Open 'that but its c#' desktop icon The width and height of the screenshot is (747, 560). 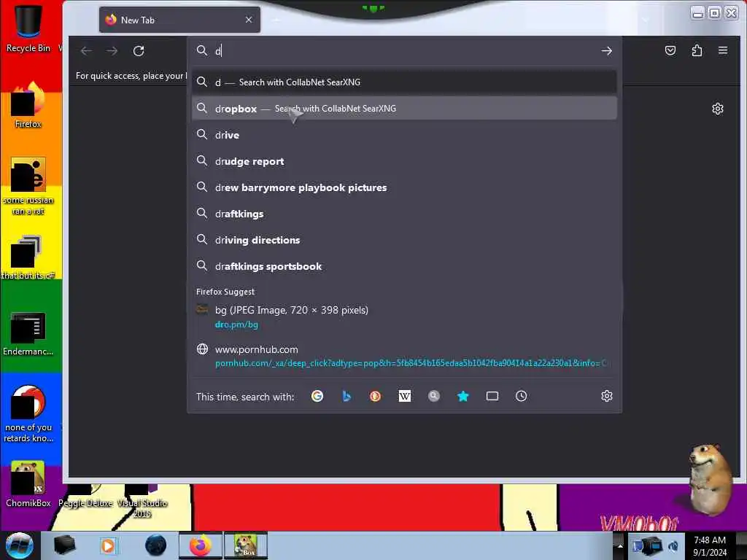point(28,257)
